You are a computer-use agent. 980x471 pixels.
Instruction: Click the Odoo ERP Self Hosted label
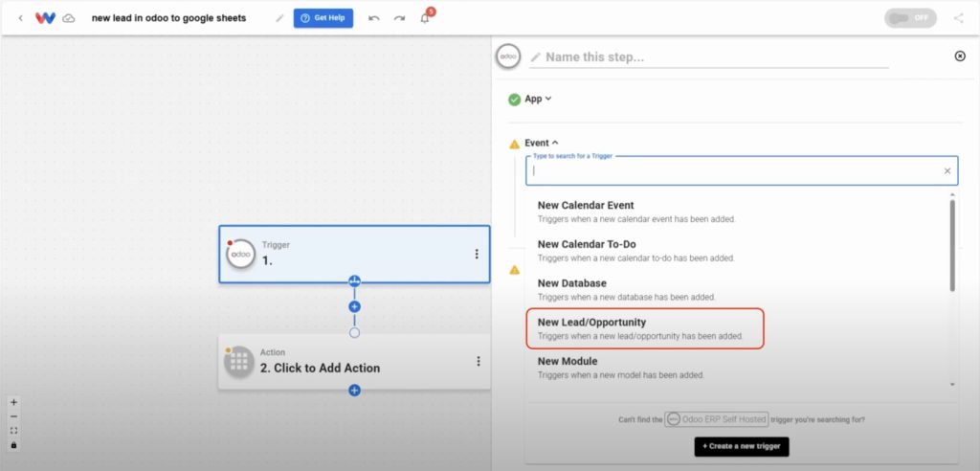point(716,419)
